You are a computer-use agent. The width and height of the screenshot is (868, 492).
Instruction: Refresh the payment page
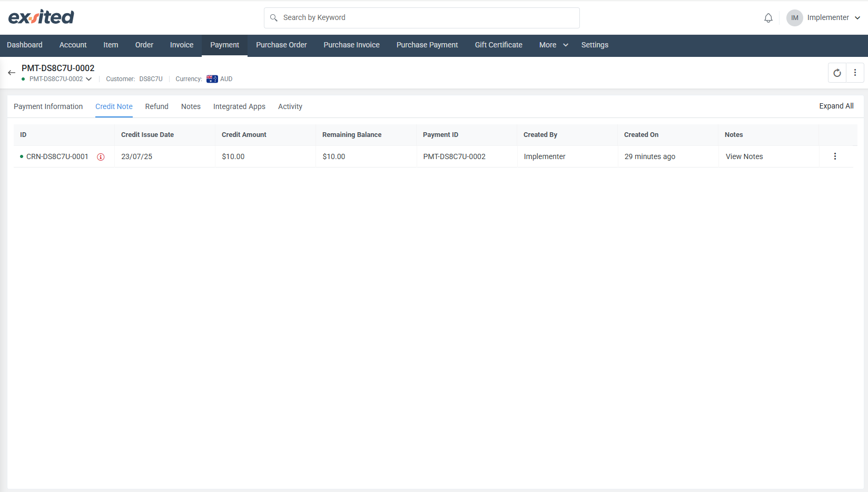pyautogui.click(x=837, y=73)
